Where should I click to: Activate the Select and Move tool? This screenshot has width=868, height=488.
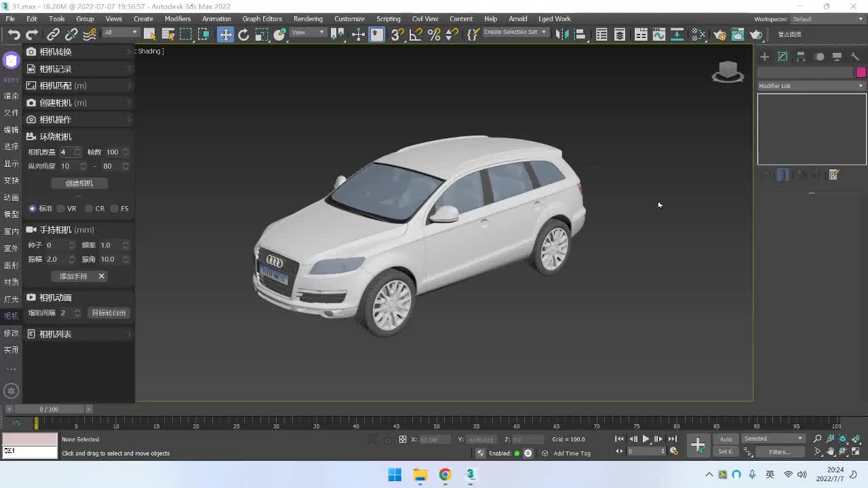[x=225, y=35]
